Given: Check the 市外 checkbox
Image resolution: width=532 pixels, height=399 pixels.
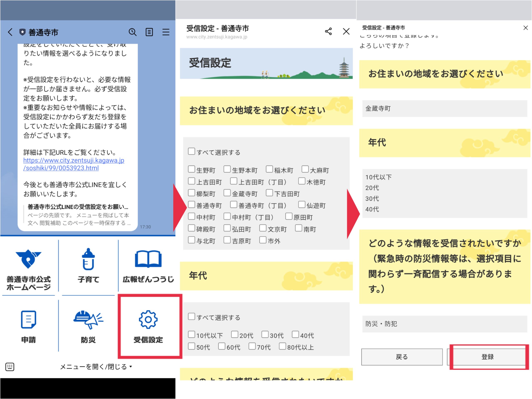Looking at the screenshot, I should (263, 240).
